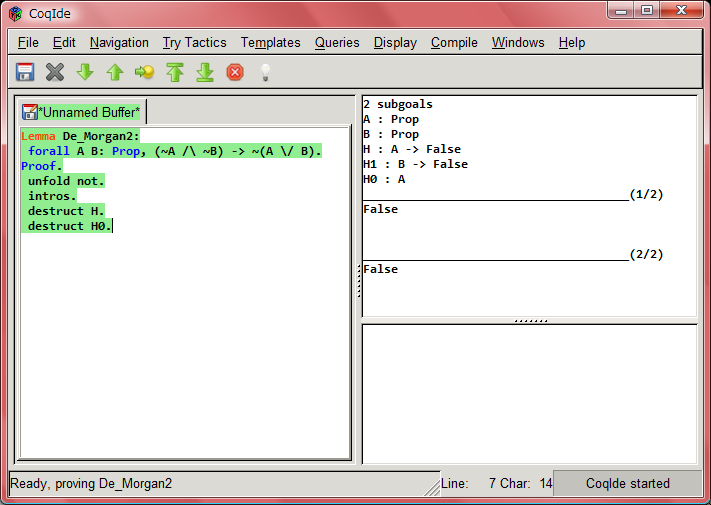
Task: Click the (2/2) subgoal marker
Action: coord(646,254)
